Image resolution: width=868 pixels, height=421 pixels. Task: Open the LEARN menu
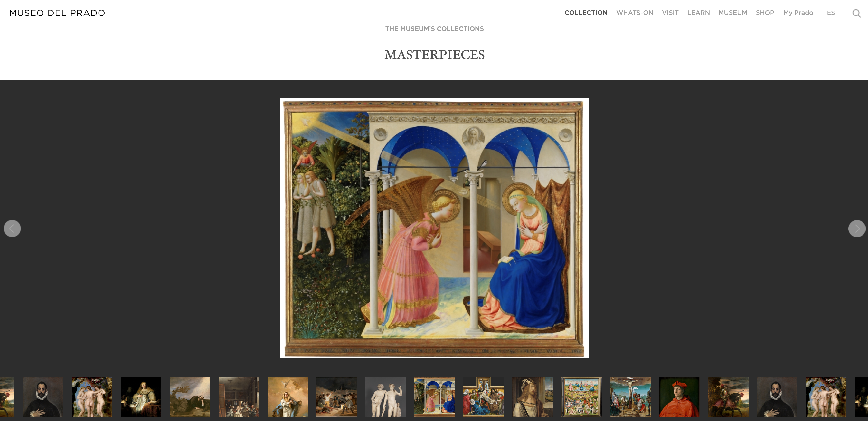(698, 13)
